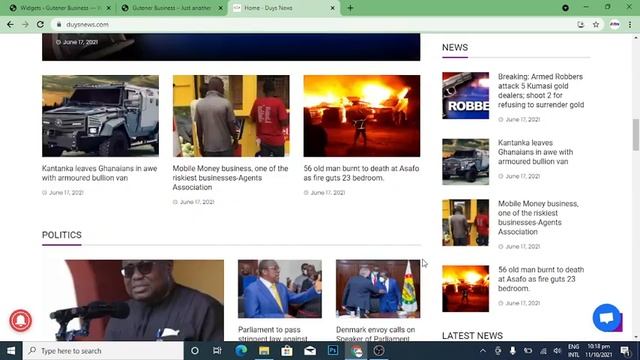The height and width of the screenshot is (360, 640).
Task: Open the browser profile avatar
Action: pyautogui.click(x=615, y=24)
